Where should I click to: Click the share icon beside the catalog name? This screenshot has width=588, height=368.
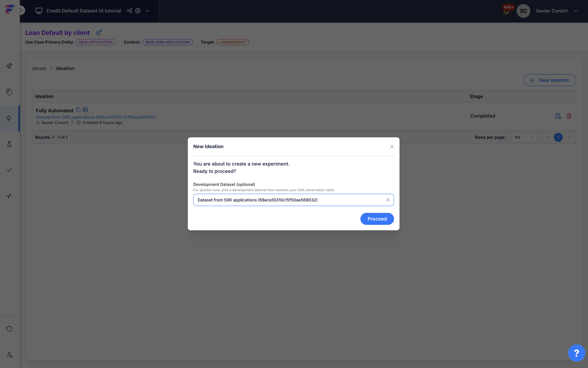[130, 11]
